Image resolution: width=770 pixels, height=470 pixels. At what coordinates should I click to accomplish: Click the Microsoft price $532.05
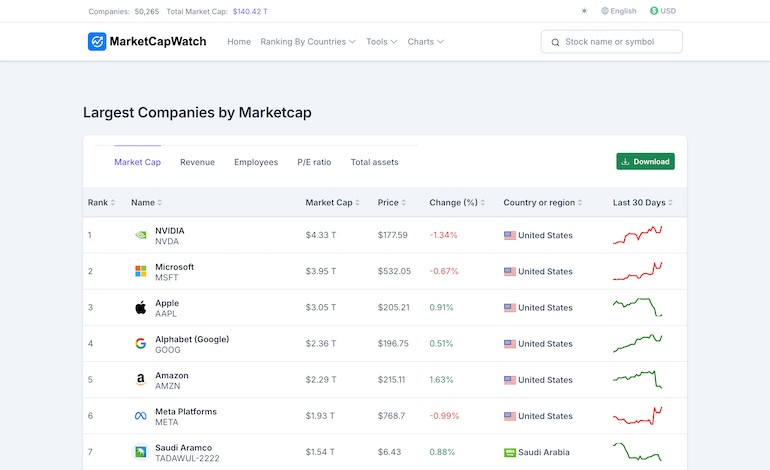click(x=394, y=271)
